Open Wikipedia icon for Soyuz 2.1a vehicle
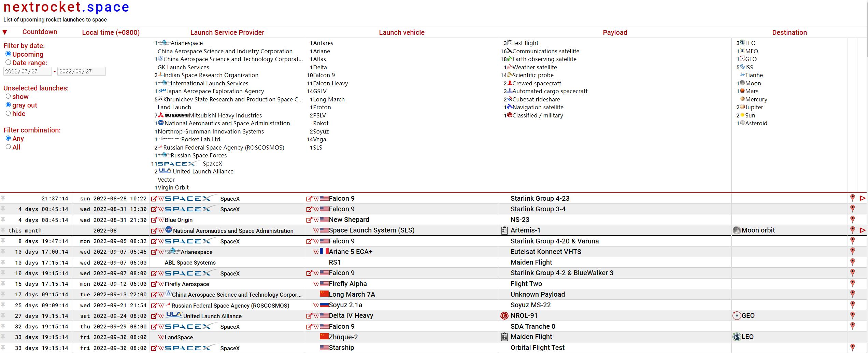Viewport: 868px width, 353px height. click(316, 305)
